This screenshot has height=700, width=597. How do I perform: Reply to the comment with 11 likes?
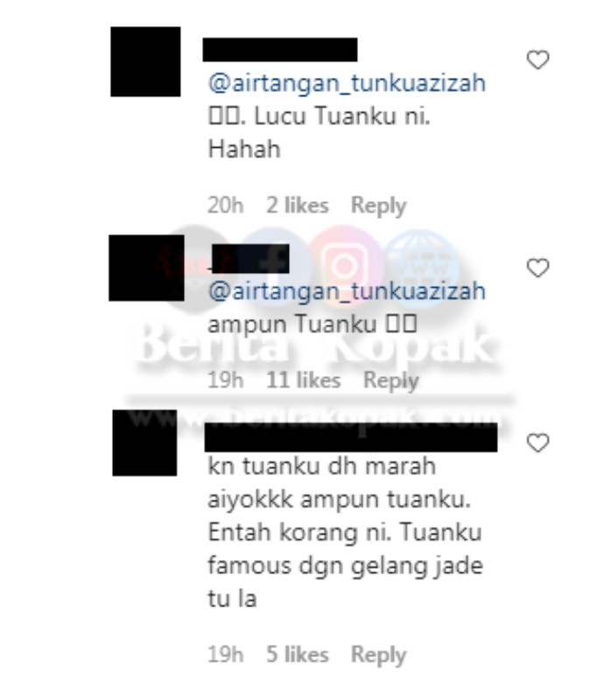(x=390, y=381)
